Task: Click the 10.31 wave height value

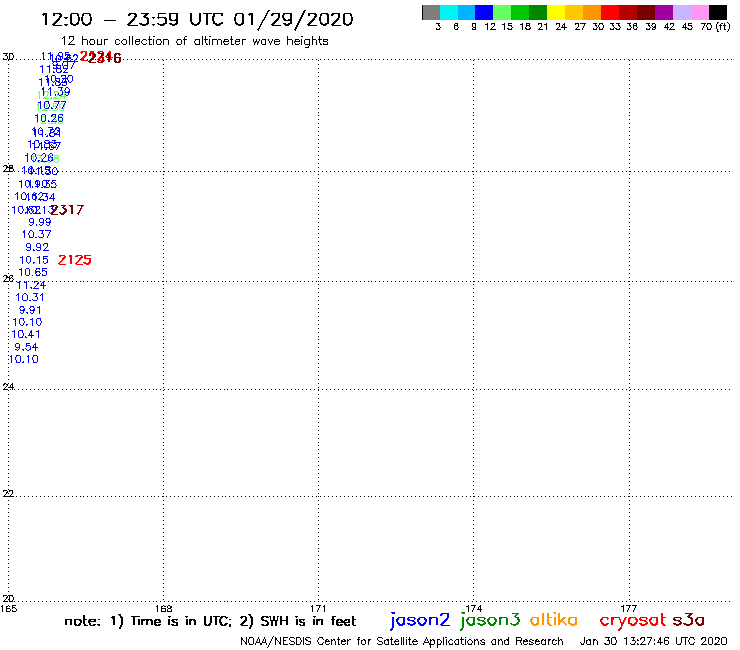Action: coord(30,297)
